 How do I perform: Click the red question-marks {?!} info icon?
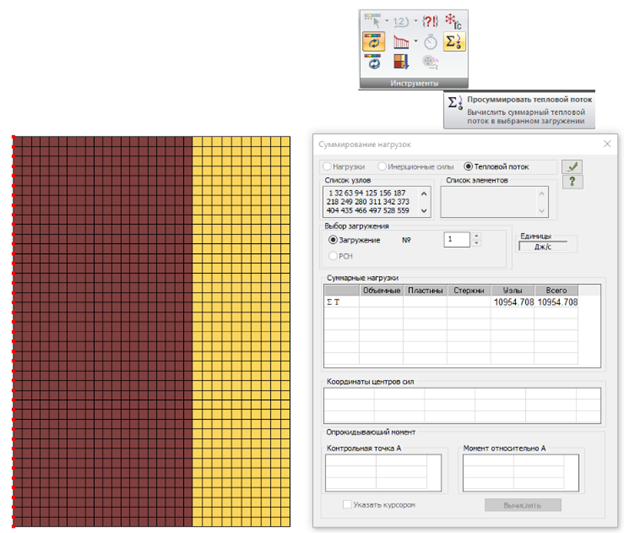click(430, 21)
